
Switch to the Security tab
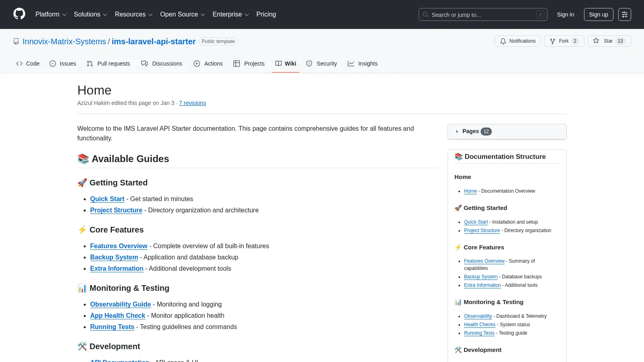pos(322,64)
